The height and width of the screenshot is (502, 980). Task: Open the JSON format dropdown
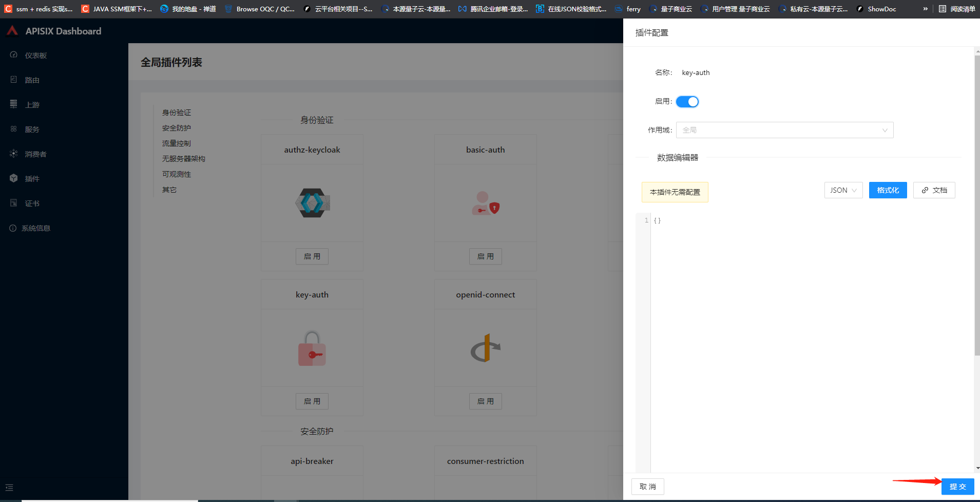(843, 190)
